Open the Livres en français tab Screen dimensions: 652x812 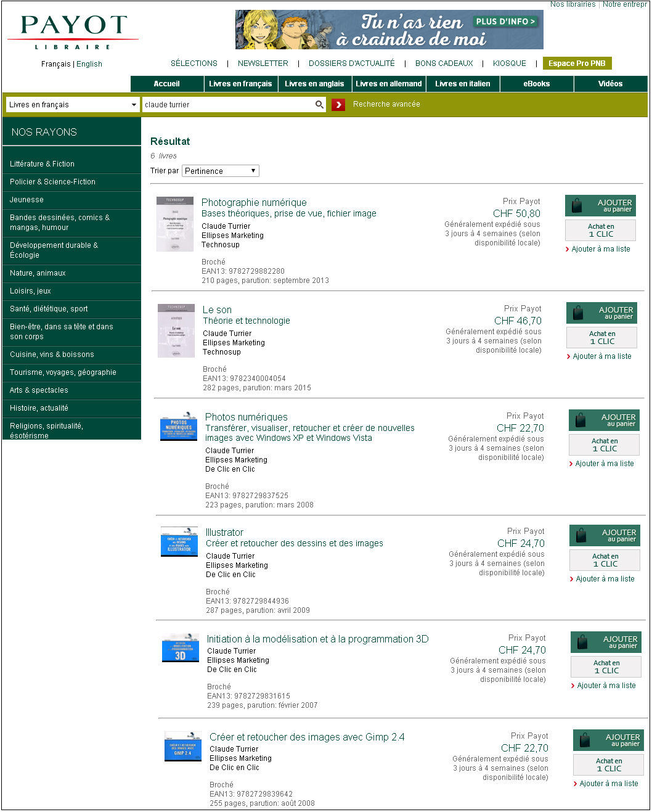(x=240, y=84)
